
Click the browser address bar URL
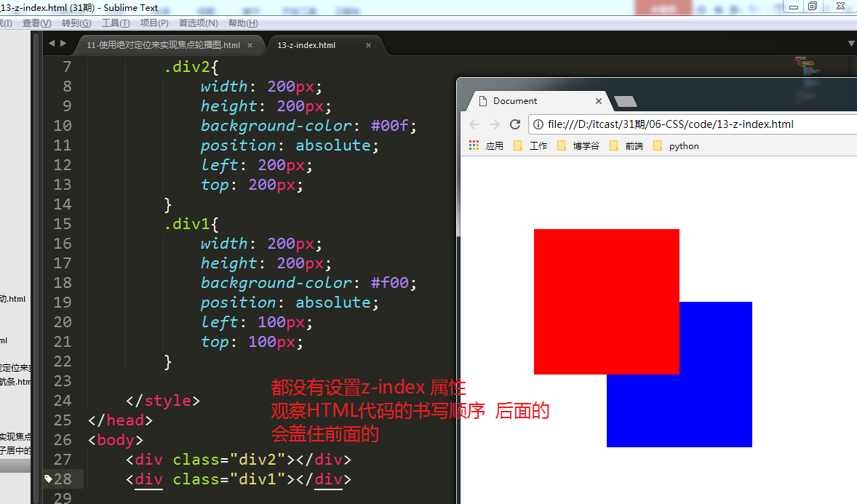(671, 124)
